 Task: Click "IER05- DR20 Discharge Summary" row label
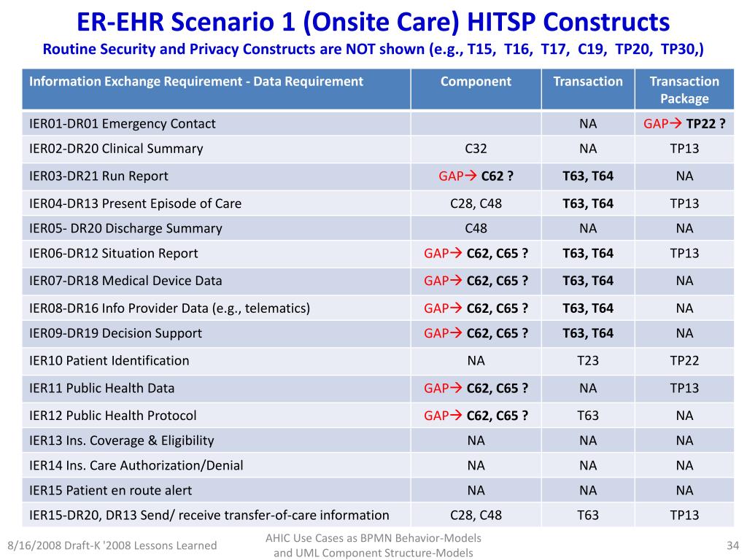click(125, 228)
